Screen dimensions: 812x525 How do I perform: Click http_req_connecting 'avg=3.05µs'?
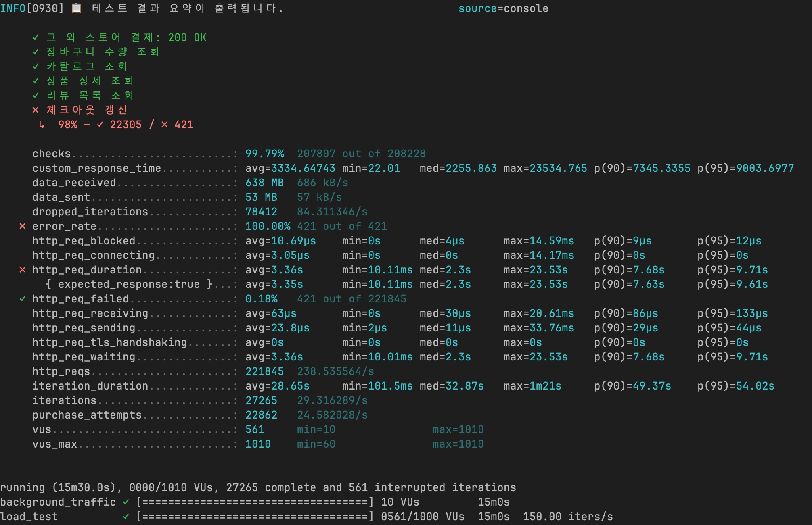(277, 255)
